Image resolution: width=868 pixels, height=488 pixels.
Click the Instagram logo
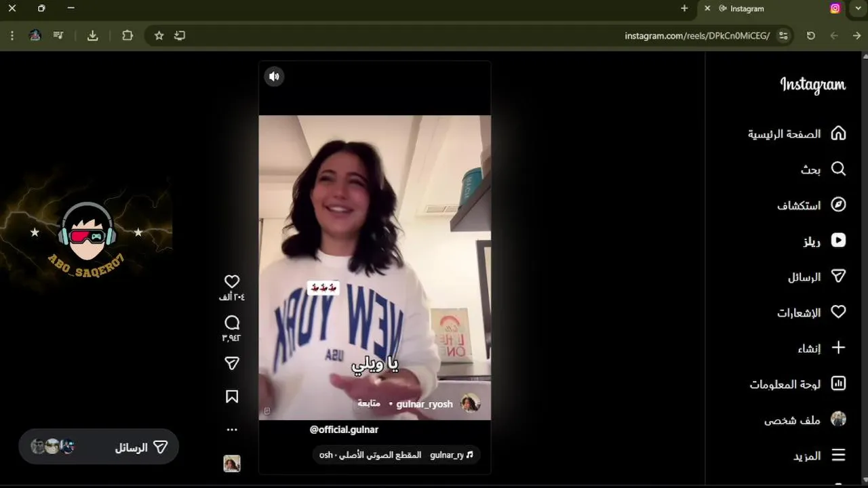pos(812,85)
